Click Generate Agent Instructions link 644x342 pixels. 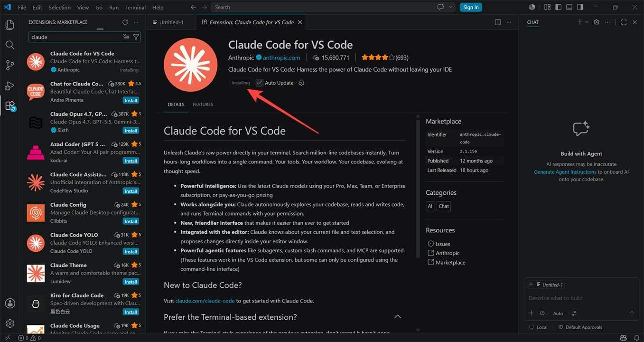coord(565,172)
